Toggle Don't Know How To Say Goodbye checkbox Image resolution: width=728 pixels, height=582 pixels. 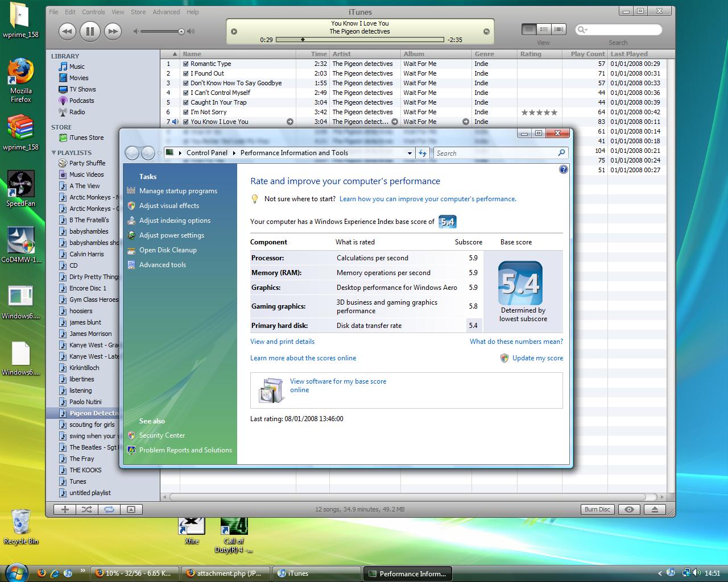(185, 83)
